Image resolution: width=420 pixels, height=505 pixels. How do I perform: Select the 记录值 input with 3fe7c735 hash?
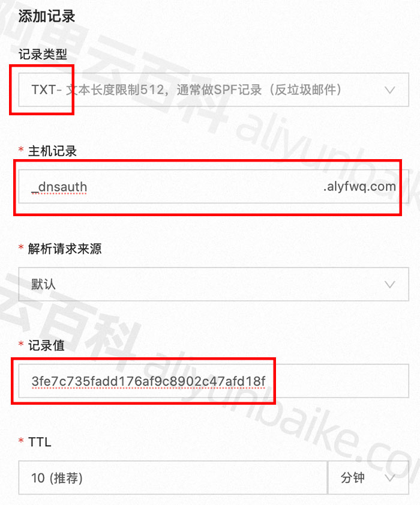pyautogui.click(x=214, y=381)
